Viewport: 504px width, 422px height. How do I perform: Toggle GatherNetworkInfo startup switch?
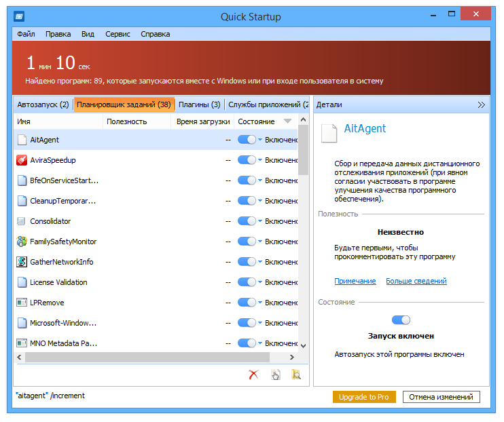click(247, 262)
